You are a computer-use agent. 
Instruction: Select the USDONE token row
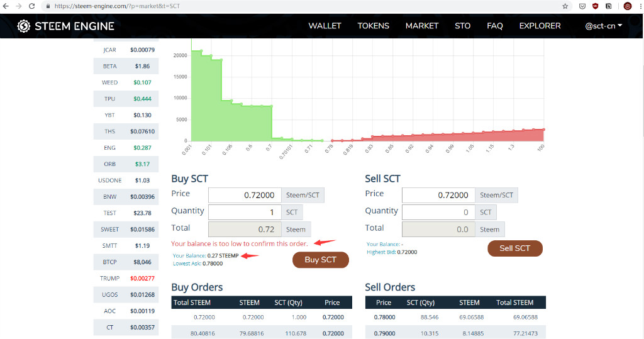(126, 181)
